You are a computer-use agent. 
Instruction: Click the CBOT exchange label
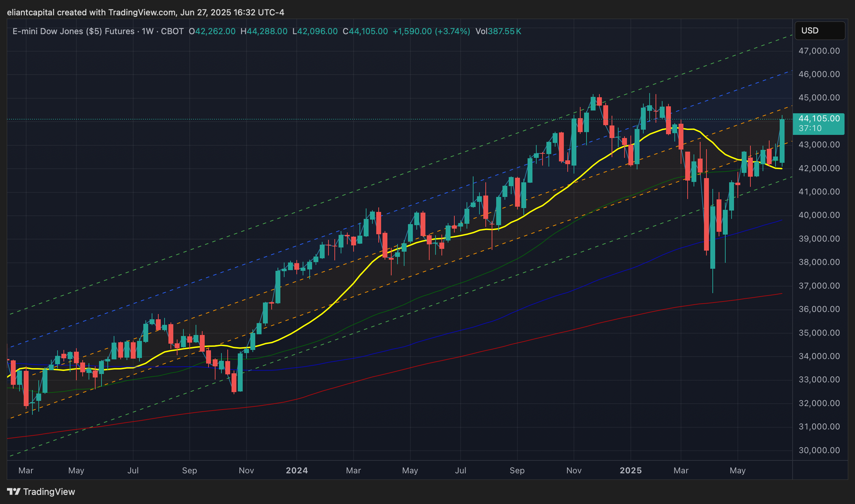172,31
